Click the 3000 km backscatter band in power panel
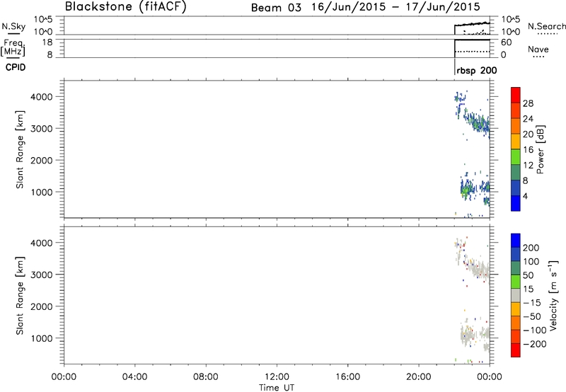 point(476,122)
